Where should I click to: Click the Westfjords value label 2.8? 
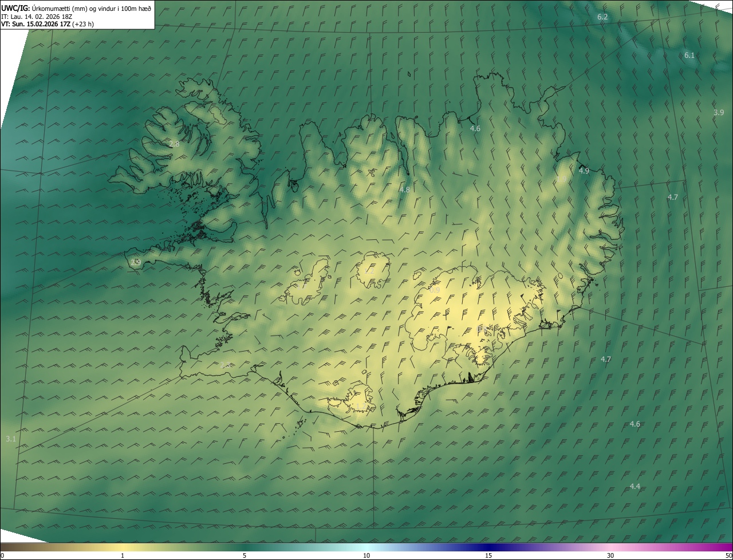(x=174, y=144)
